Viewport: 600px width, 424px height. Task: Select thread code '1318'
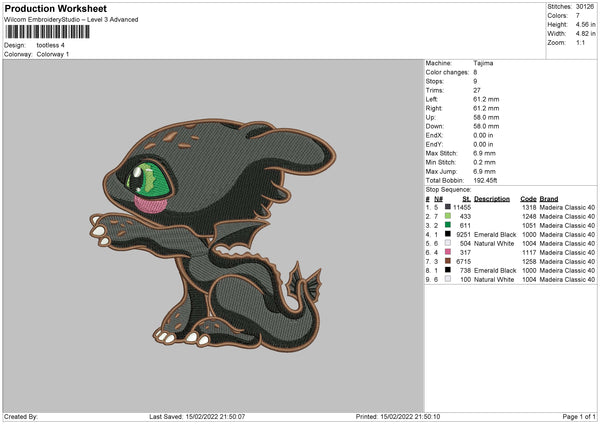point(529,207)
